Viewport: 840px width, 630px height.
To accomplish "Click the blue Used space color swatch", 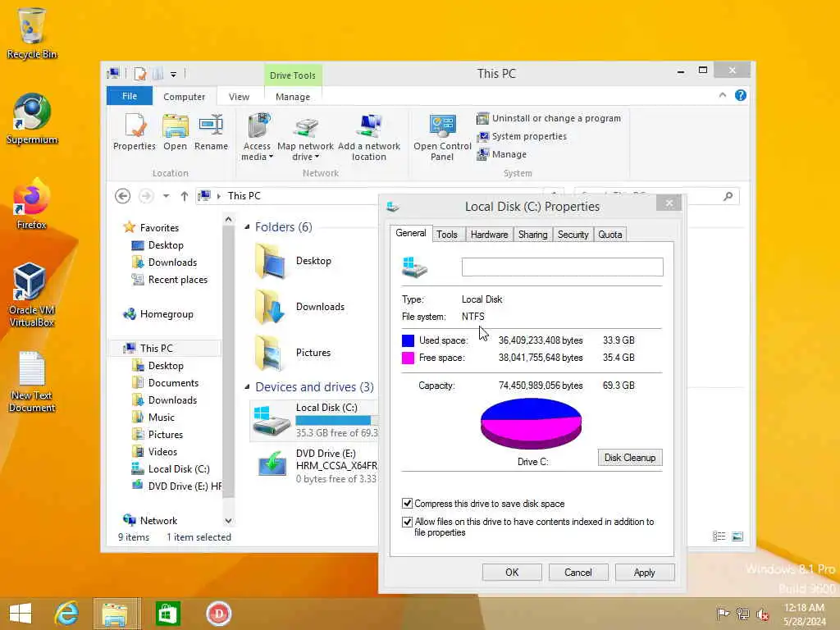I will point(408,340).
